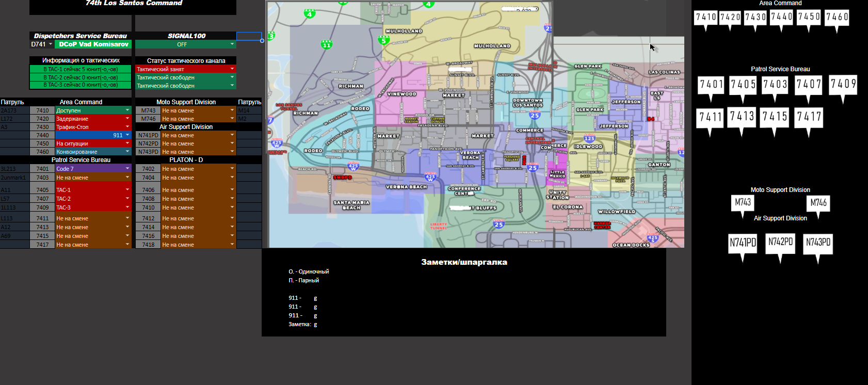Expand status dropdown for unit 7430 'Трафик-Стоп'

tap(127, 126)
